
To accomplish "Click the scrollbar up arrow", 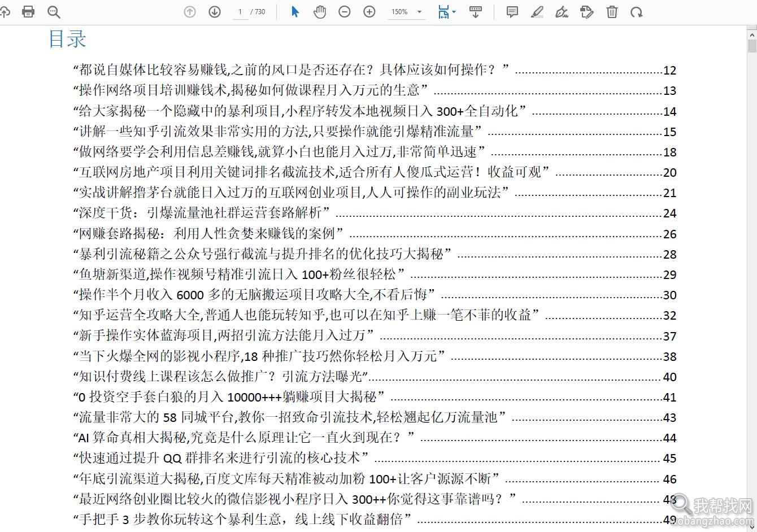I will pyautogui.click(x=752, y=34).
